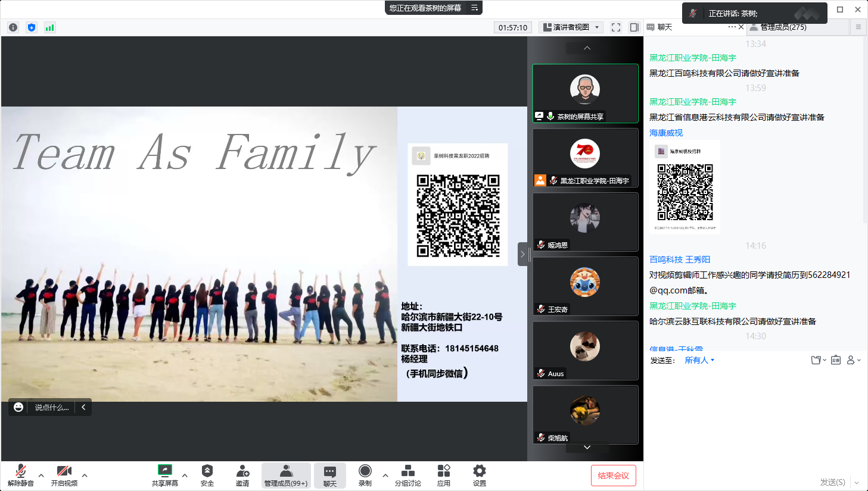Viewport: 868px width, 491px height.
Task: Select the 聊天 tab in side panel
Action: tap(664, 27)
